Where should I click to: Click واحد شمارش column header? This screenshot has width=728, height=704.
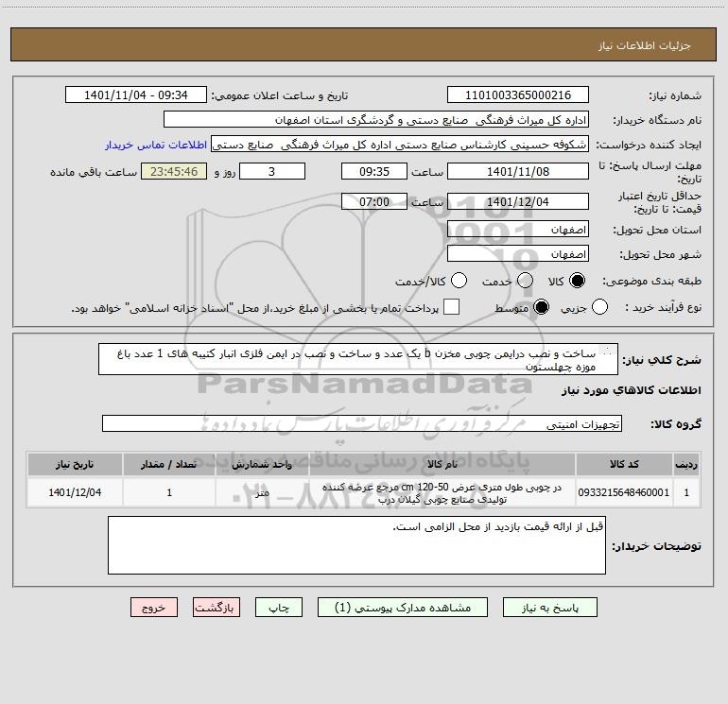[x=262, y=464]
